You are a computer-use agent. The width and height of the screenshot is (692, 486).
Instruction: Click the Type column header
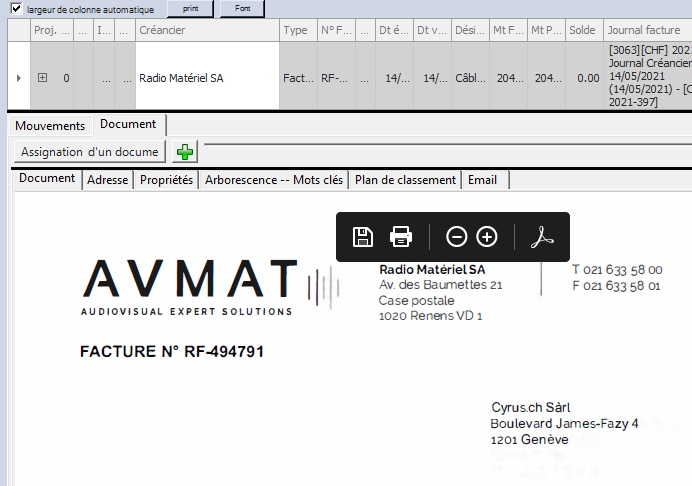pos(298,30)
